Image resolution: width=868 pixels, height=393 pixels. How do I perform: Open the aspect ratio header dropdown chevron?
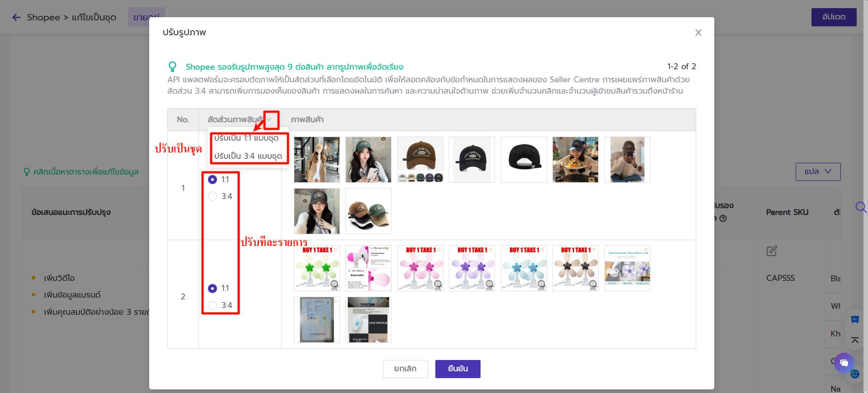tap(269, 119)
